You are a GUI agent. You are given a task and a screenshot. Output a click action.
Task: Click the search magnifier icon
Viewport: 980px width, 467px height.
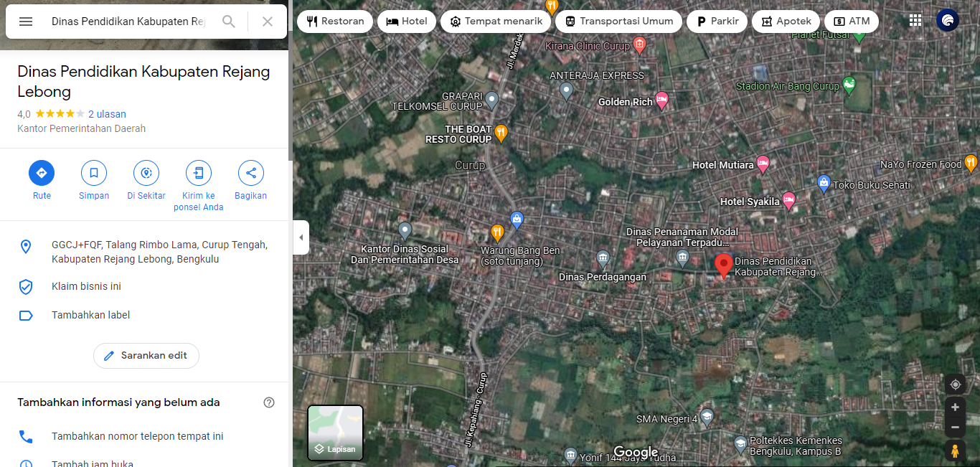pyautogui.click(x=229, y=22)
